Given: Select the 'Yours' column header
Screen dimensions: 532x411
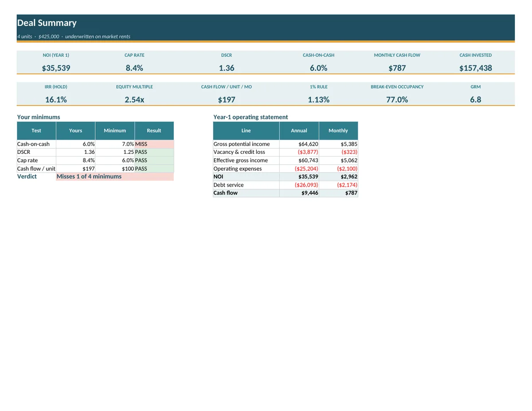Looking at the screenshot, I should pos(75,131).
